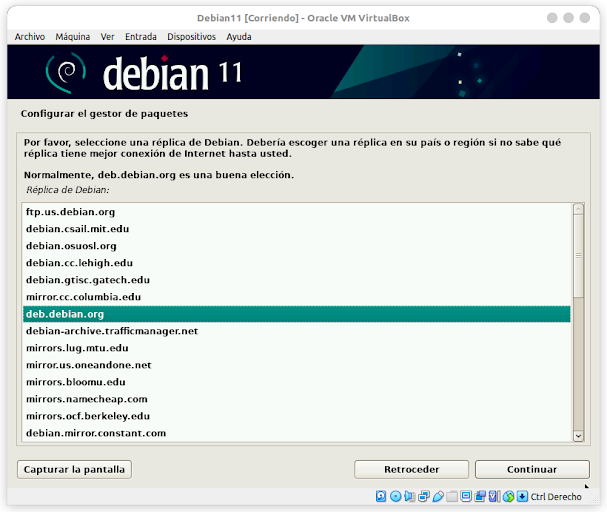Click the mirror list scrollbar thumb
The height and width of the screenshot is (512, 607).
(x=578, y=256)
